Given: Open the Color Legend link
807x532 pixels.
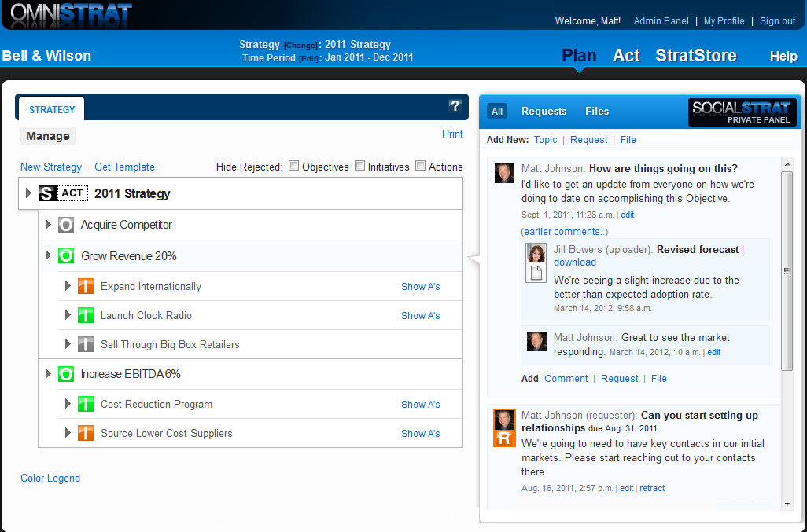Looking at the screenshot, I should [x=50, y=478].
